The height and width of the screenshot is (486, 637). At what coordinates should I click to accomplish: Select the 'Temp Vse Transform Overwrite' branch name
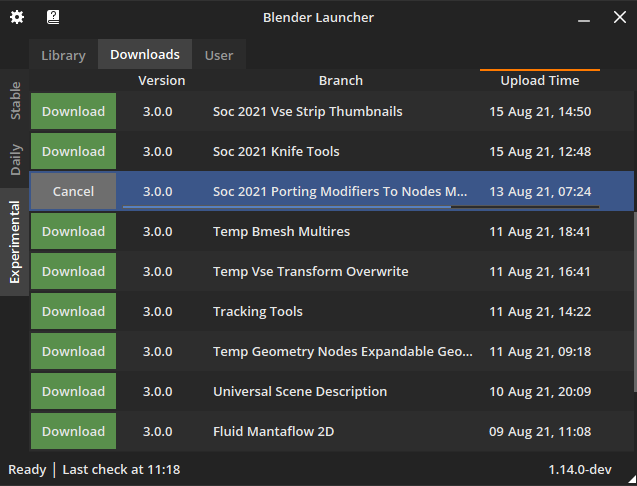[311, 271]
